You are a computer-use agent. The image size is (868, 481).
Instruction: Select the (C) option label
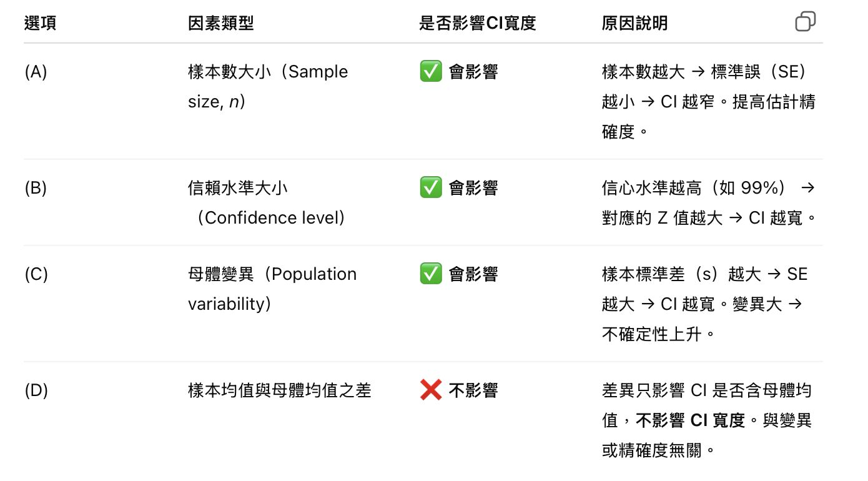(36, 274)
